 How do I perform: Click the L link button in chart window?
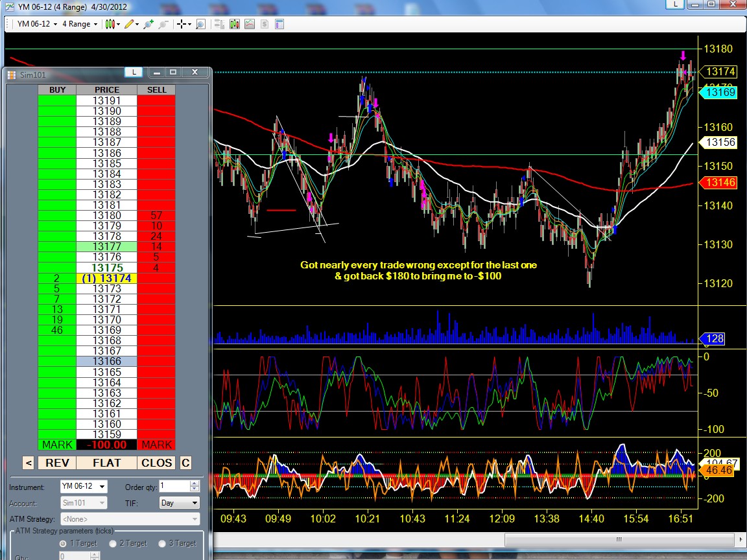[675, 5]
